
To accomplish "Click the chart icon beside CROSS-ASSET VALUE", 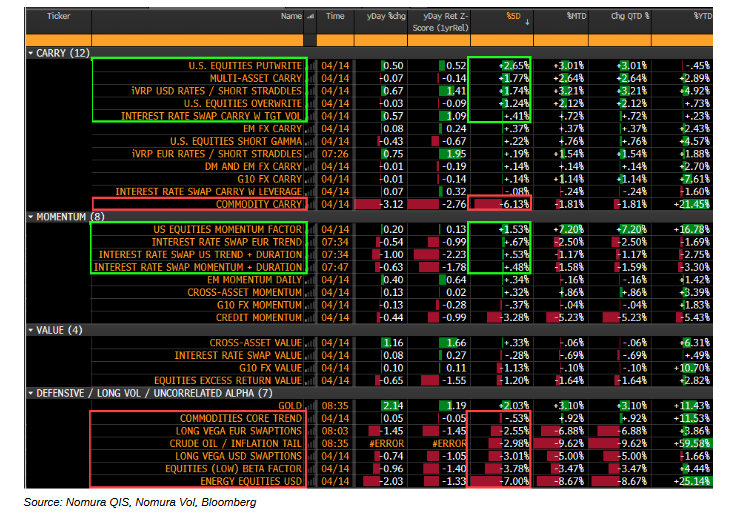I will coord(310,342).
